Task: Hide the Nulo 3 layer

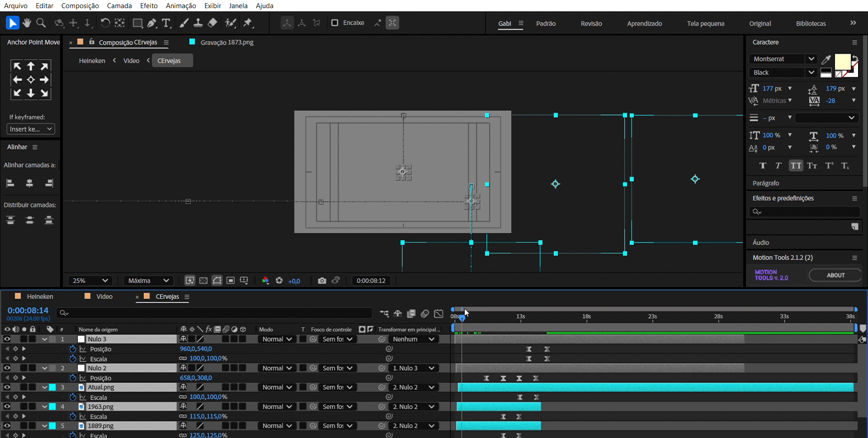Action: pyautogui.click(x=7, y=339)
